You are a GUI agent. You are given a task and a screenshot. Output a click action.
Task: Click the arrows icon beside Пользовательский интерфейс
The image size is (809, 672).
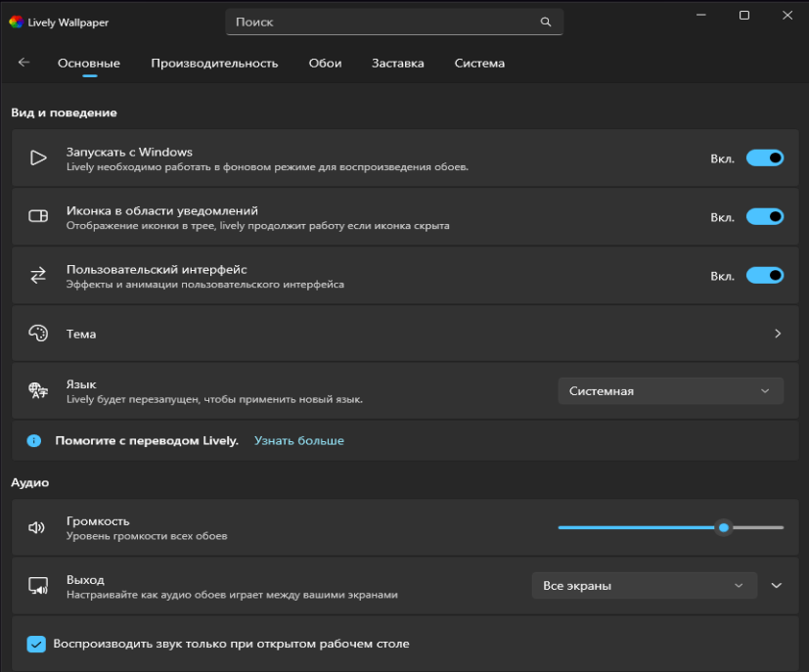pos(38,275)
